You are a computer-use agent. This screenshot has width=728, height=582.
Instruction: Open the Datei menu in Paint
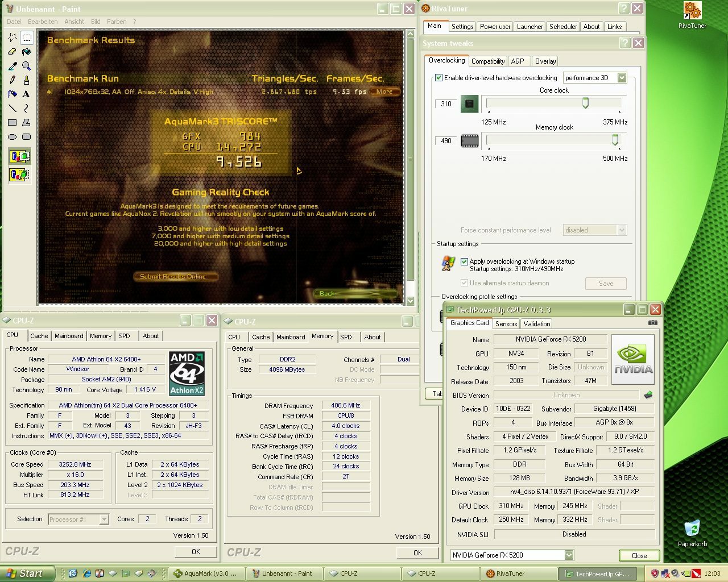tap(14, 22)
